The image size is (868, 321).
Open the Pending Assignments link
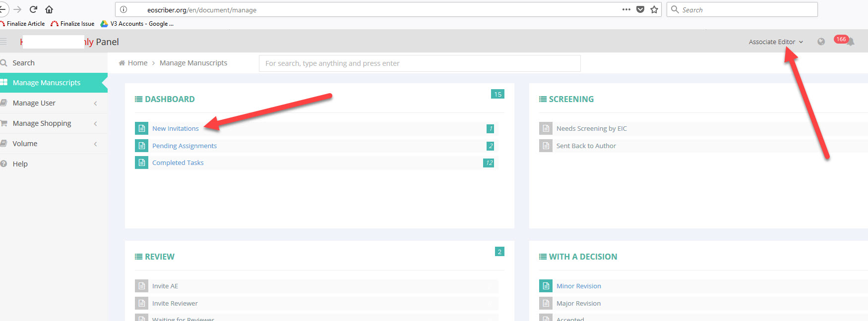tap(185, 146)
